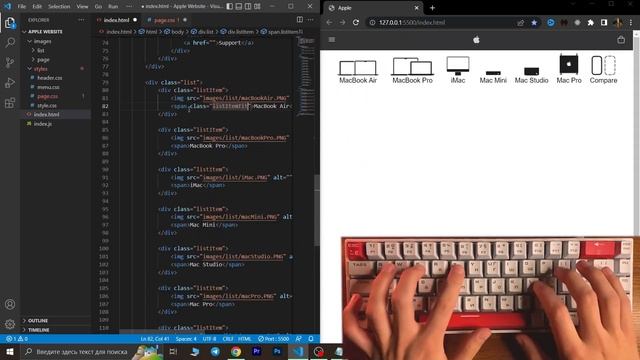Open the File menu
The height and width of the screenshot is (360, 640).
(x=22, y=7)
